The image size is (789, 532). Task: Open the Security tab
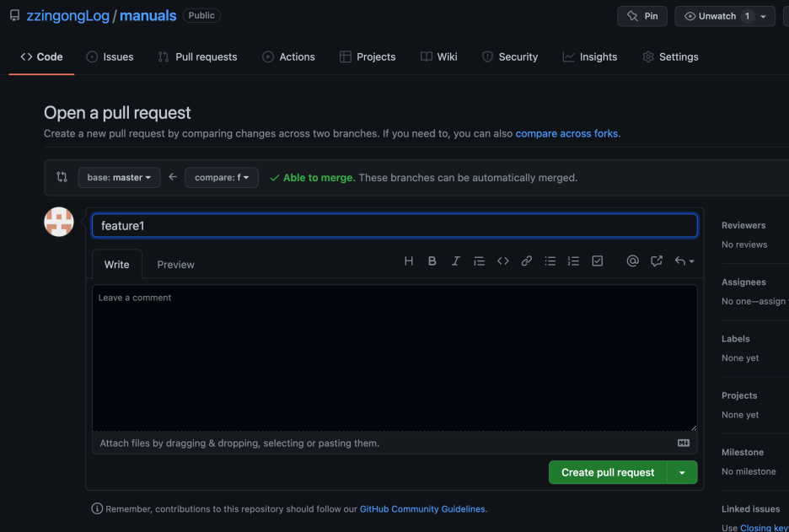(510, 56)
